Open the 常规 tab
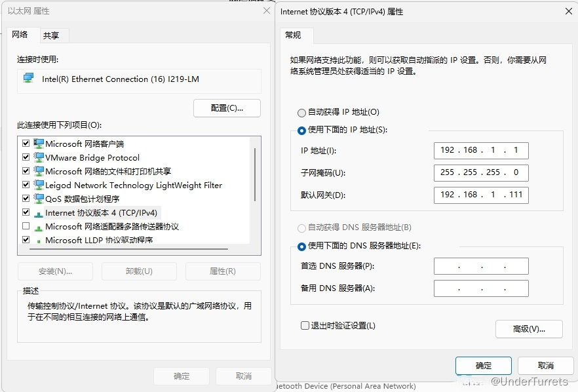 coord(293,35)
